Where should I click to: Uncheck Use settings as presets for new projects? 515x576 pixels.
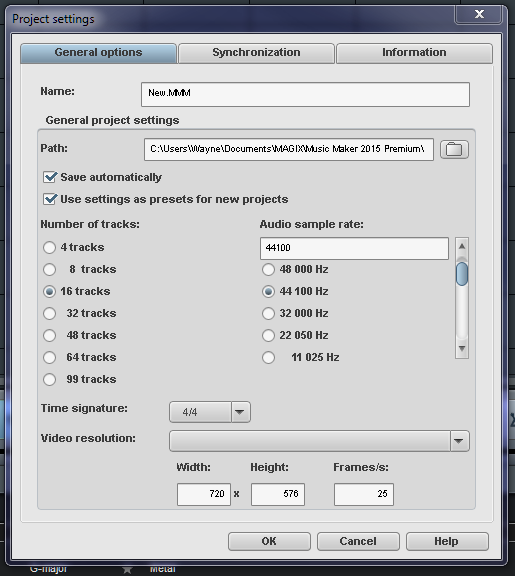click(50, 199)
